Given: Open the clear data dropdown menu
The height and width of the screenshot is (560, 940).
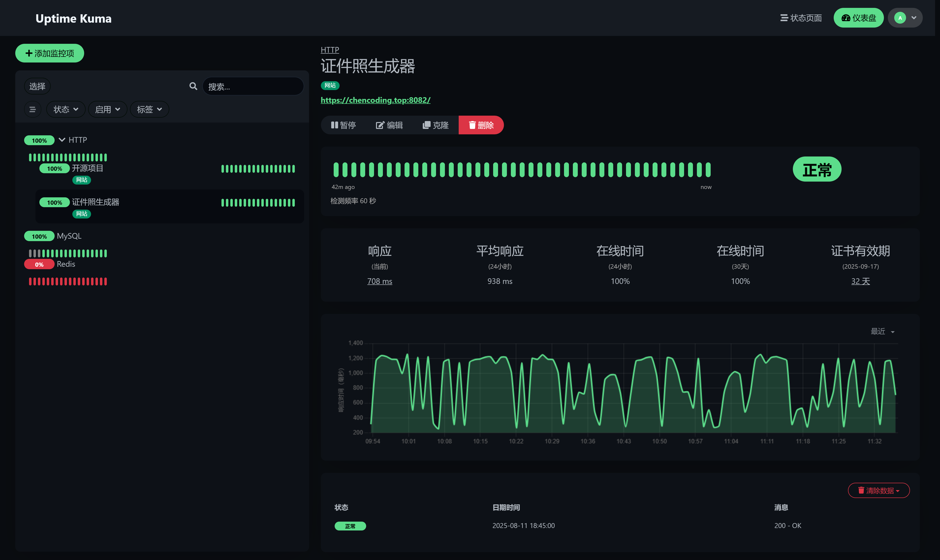Looking at the screenshot, I should [x=878, y=491].
